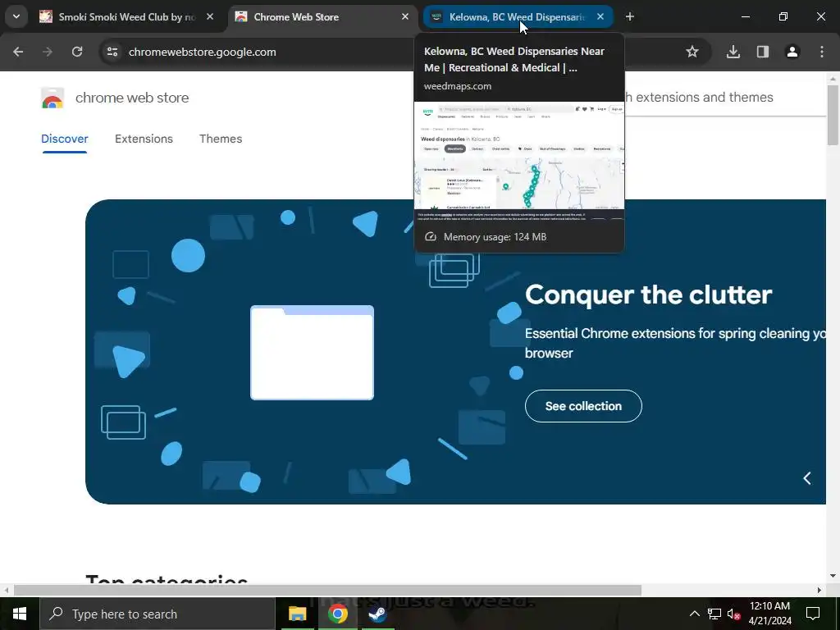This screenshot has width=840, height=630.
Task: Click the horizontal scrollbar left arrow
Action: pos(7,591)
